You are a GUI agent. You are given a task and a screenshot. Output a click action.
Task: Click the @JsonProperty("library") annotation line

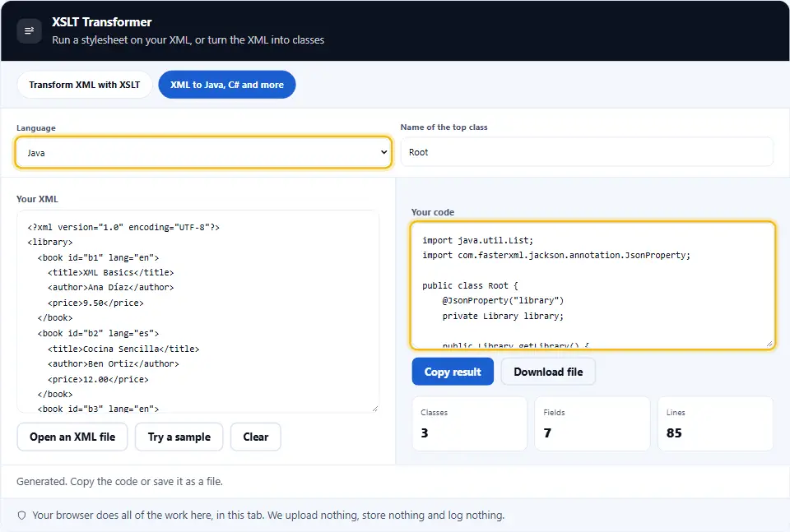click(503, 300)
